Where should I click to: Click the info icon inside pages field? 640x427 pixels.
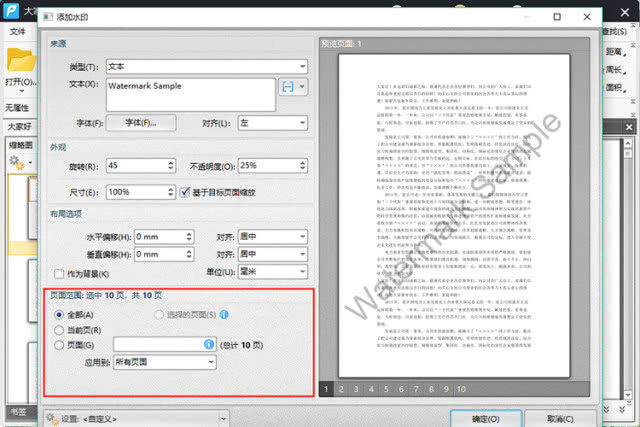point(209,344)
